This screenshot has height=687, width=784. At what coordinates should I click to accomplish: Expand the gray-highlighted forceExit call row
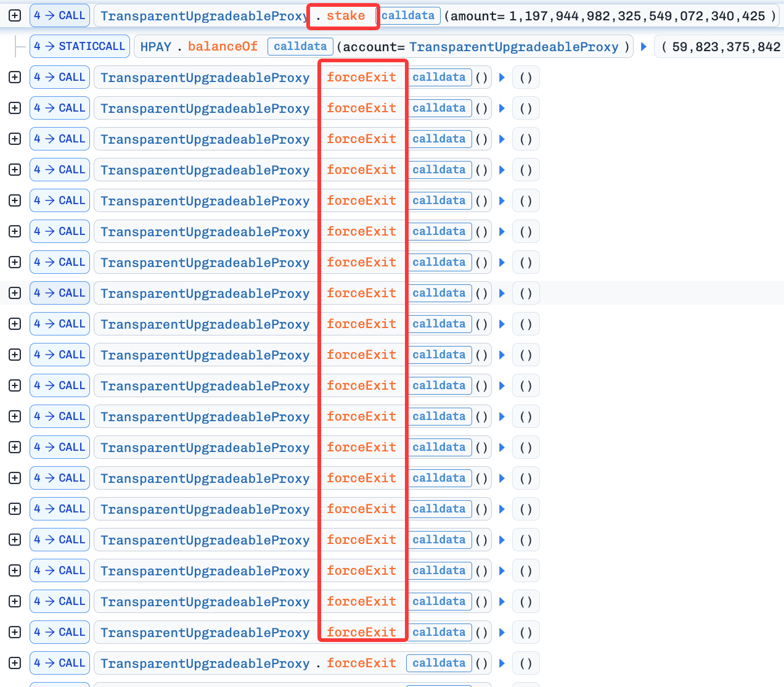[x=15, y=293]
